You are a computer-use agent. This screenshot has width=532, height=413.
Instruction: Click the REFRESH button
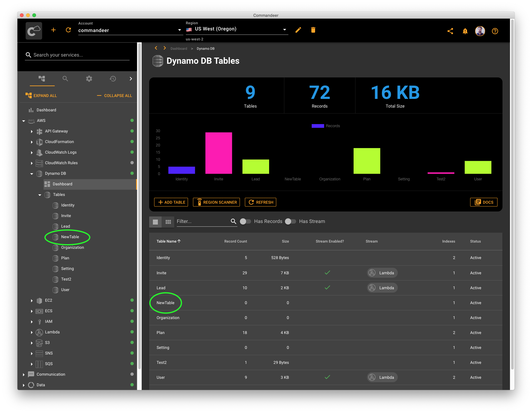coord(260,202)
